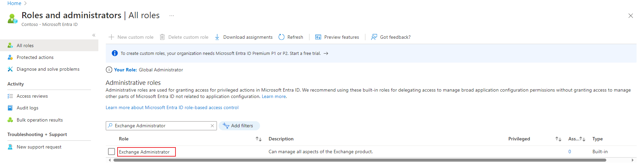Click the Diagnose and solve problems wrench icon
Screen dimensions: 644x166
[10, 69]
